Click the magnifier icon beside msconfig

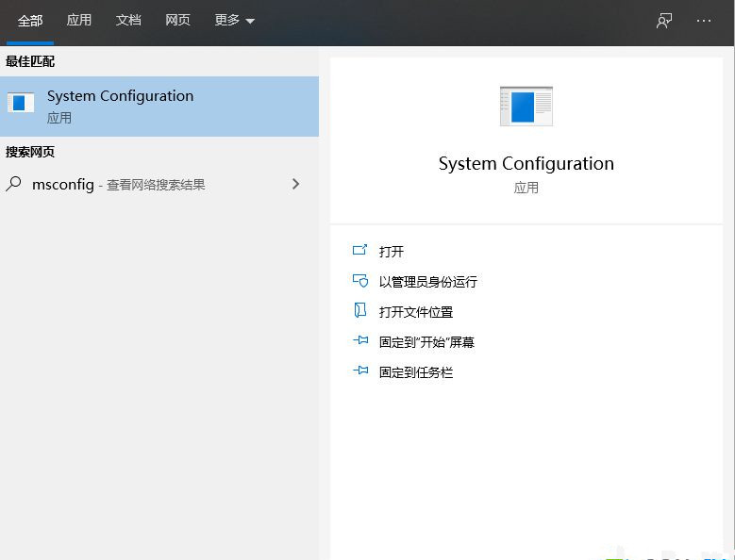[x=14, y=185]
